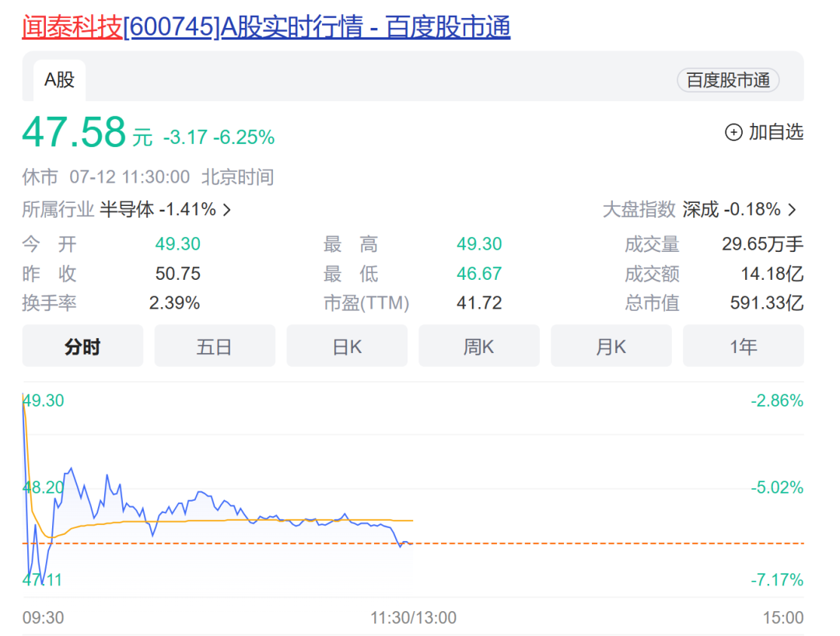This screenshot has height=636, width=840.
Task: Click the chart percentage label -5.02%
Action: click(777, 487)
